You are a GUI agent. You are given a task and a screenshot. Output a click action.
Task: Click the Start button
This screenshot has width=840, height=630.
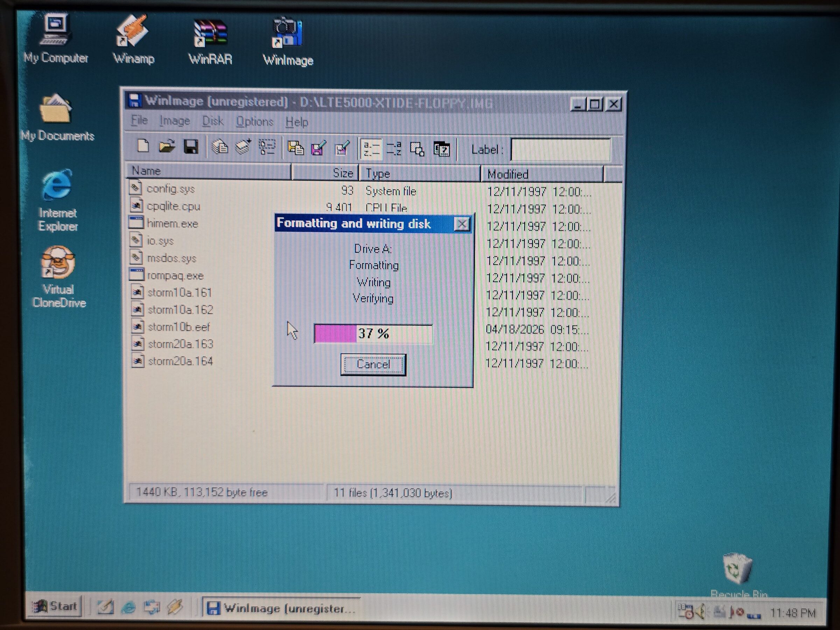[55, 607]
